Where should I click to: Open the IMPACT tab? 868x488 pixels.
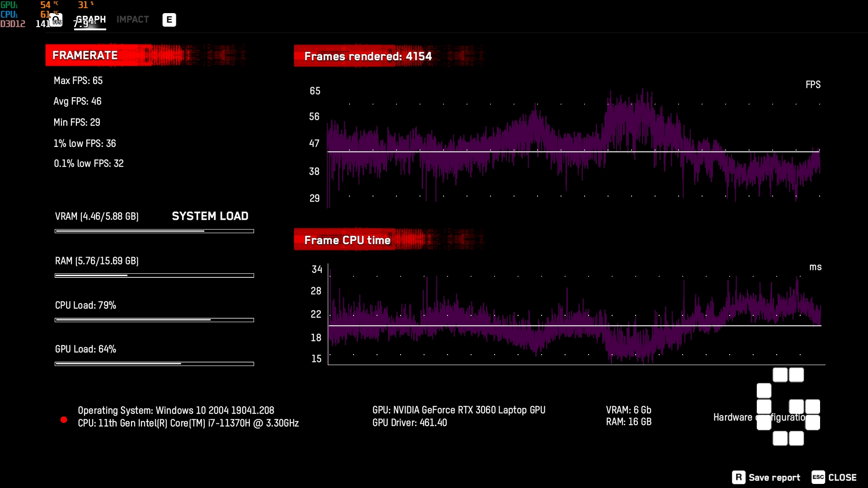tap(132, 19)
